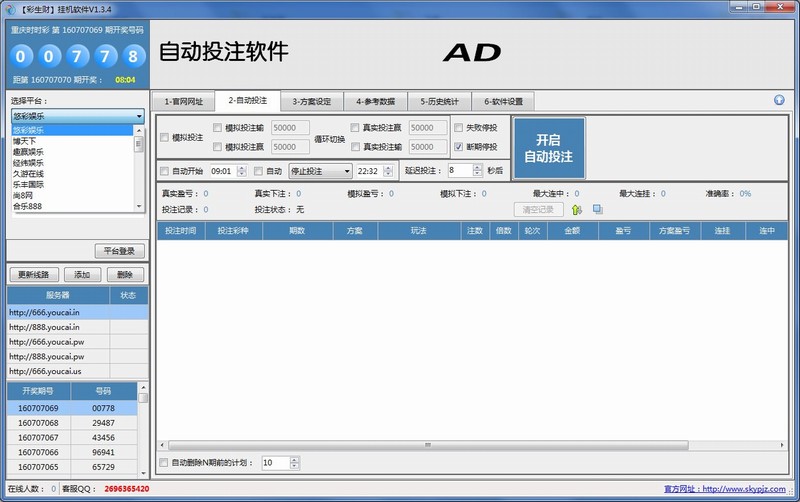800x502 pixels.
Task: Tick the 失败停投 checkbox
Action: click(x=459, y=128)
